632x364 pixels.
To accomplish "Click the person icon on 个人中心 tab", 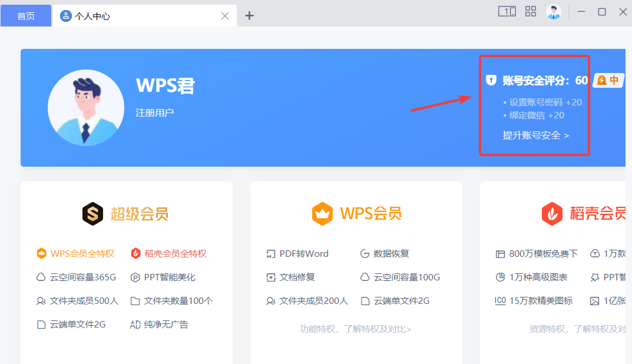I will coord(65,16).
